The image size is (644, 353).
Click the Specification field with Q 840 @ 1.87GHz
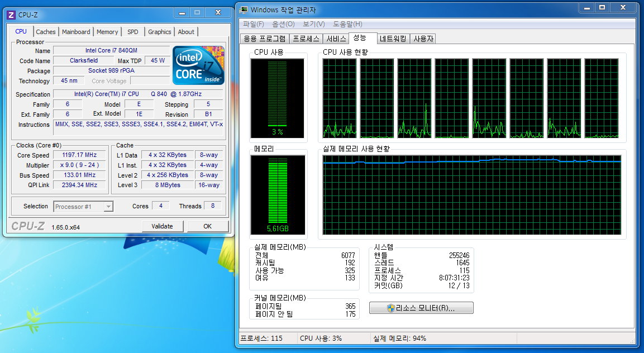138,94
